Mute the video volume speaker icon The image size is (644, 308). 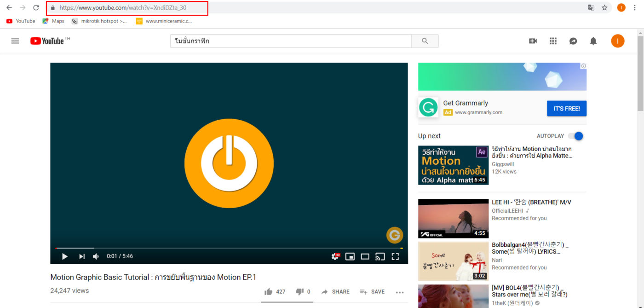(x=96, y=256)
